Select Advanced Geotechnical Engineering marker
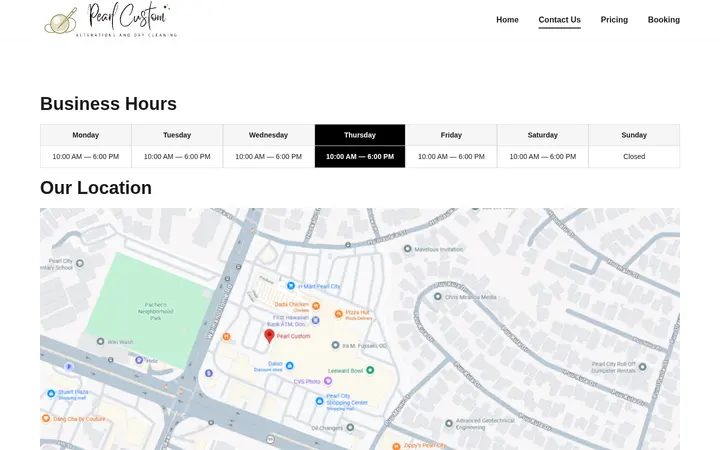Viewport: 720px width, 450px height. [x=449, y=423]
